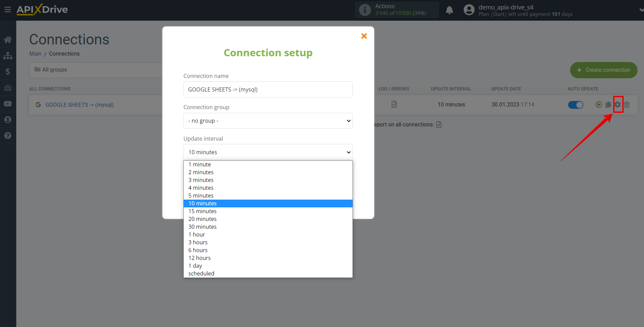The image size is (644, 327).
Task: Click the Google icon in connection row
Action: 38,105
